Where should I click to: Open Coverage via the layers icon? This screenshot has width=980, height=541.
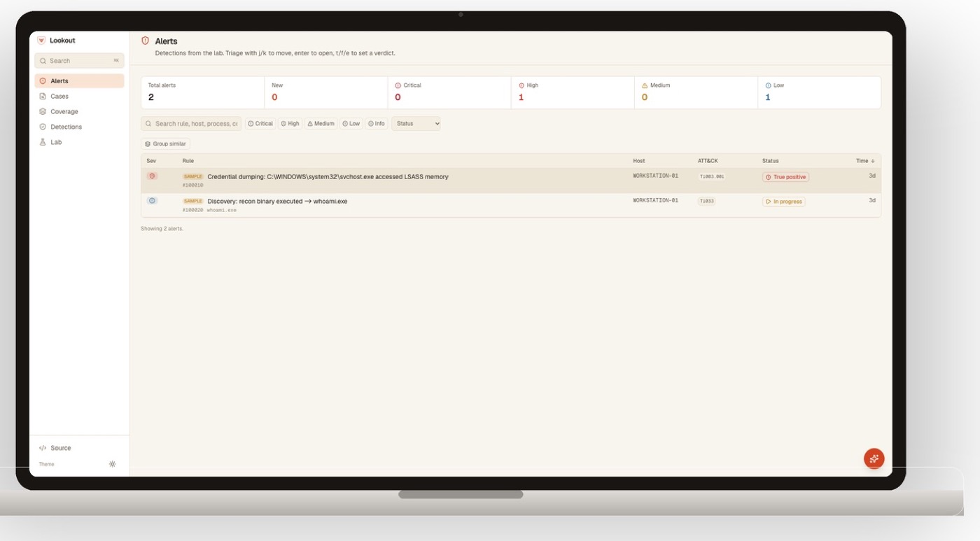coord(43,111)
